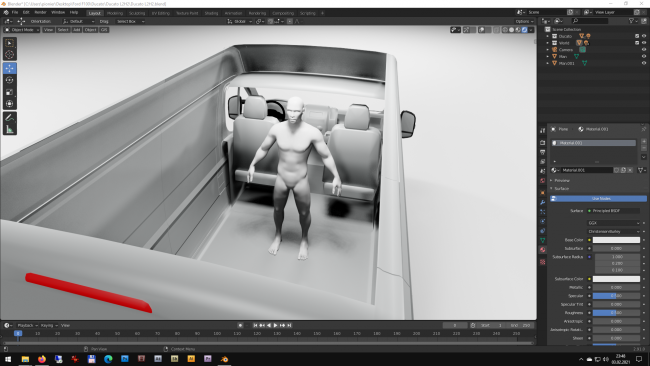Screen dimensions: 650x366
Task: Select the Annotate pencil tool
Action: tap(10, 118)
